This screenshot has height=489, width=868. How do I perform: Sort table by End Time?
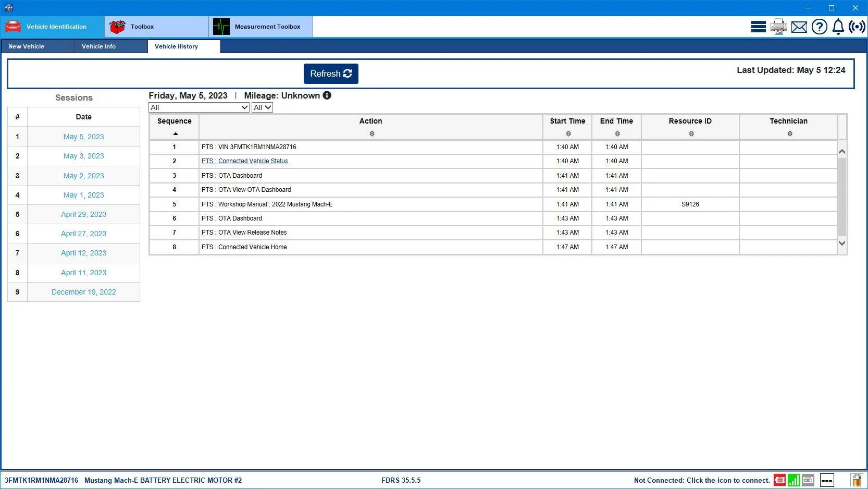click(617, 134)
